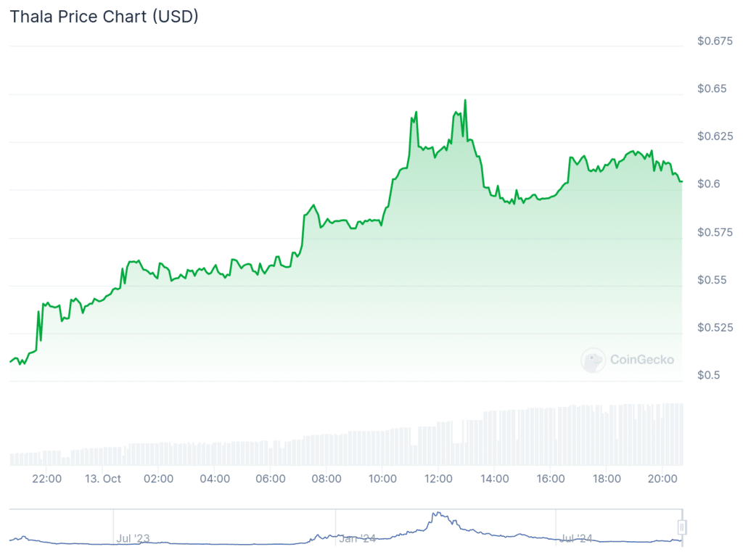
Task: Click the Jan '24 label in the navigator
Action: [358, 538]
